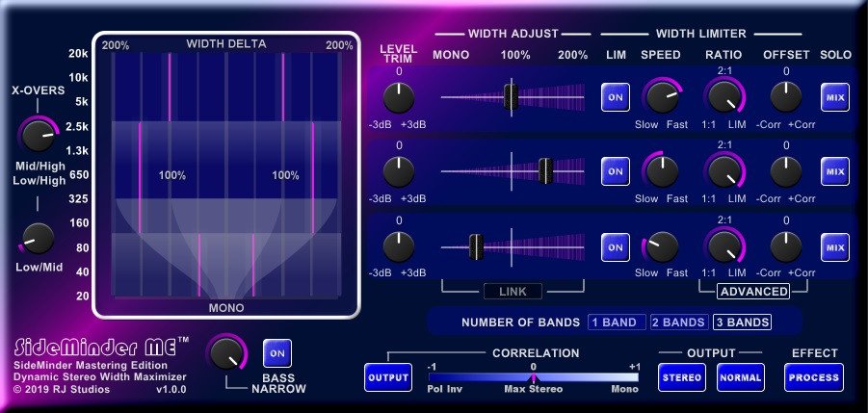Click the Low/Mid crossover knob
The height and width of the screenshot is (413, 868).
[x=39, y=239]
